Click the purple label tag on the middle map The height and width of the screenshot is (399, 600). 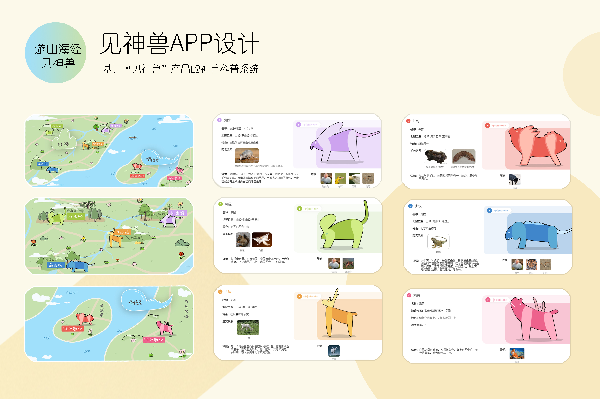pyautogui.click(x=178, y=213)
